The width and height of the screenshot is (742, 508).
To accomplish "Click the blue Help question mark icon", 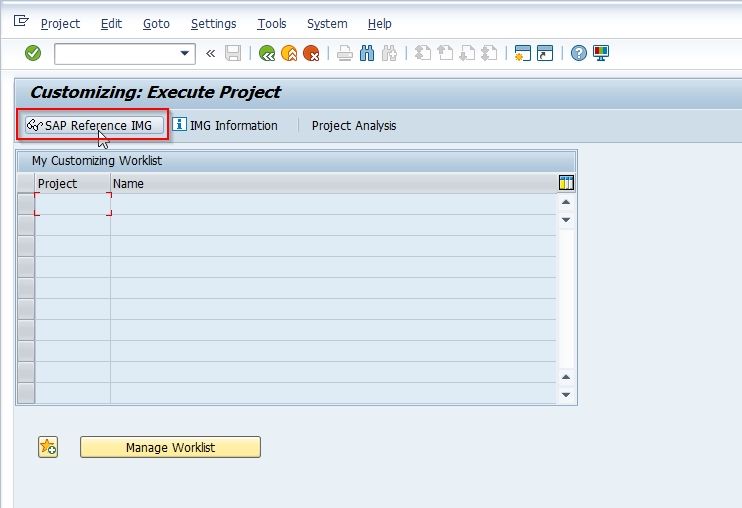I will click(578, 53).
